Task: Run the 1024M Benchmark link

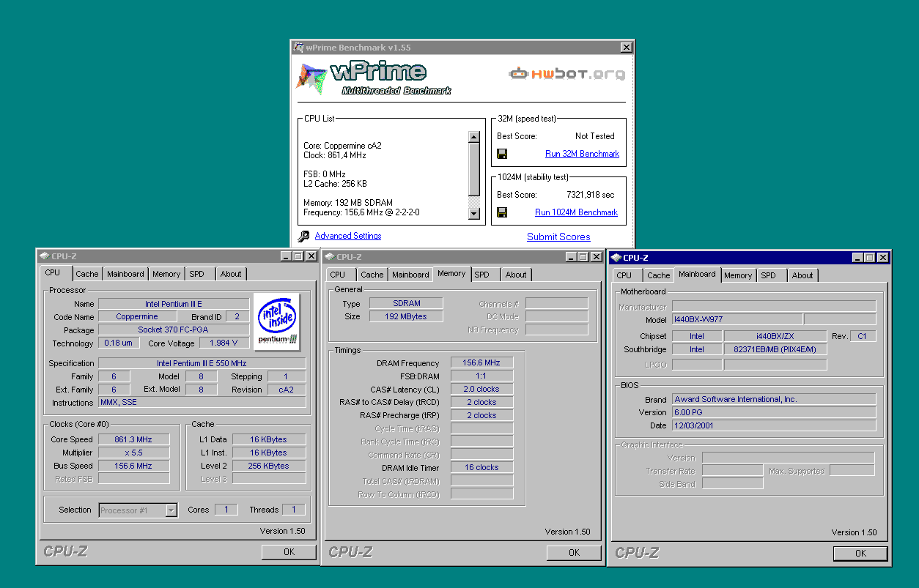Action: (576, 212)
